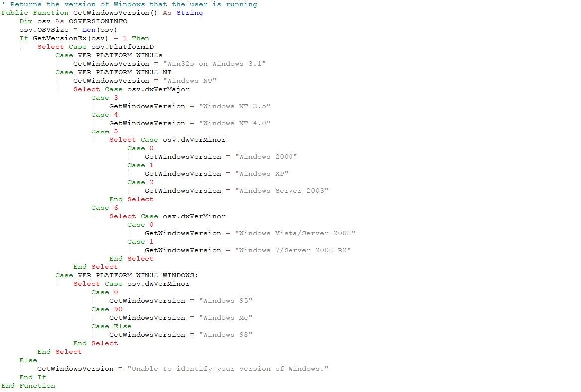
Task: Click VER_PLATFORM_WIN32_NT case label
Action: [125, 72]
